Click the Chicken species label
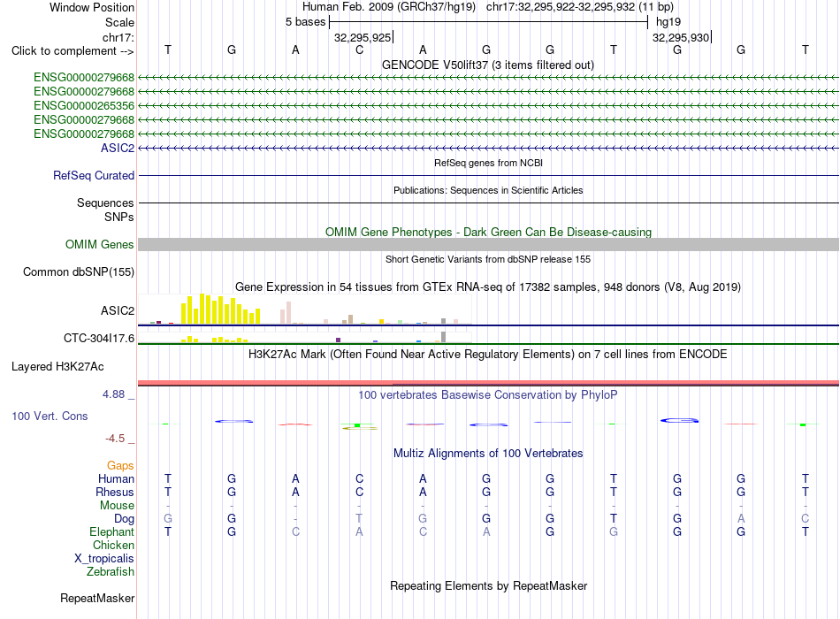 click(x=113, y=545)
